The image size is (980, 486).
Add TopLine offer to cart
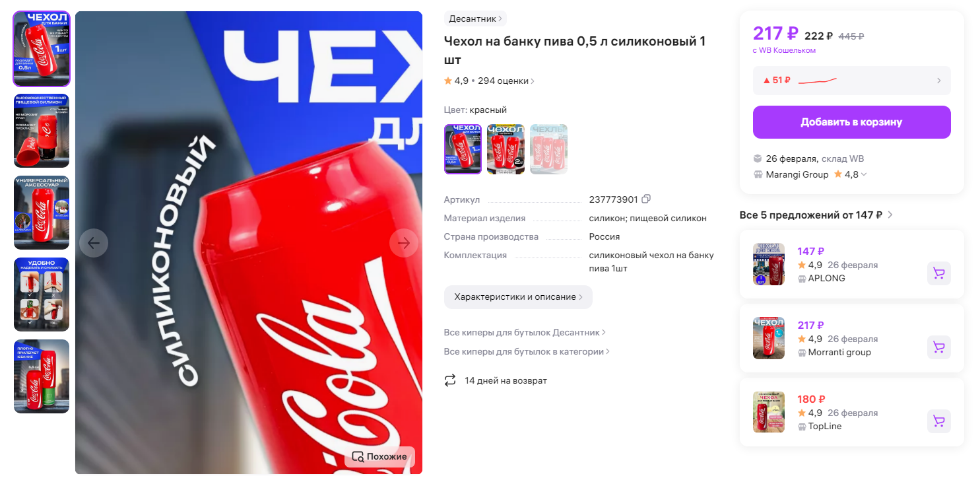click(938, 421)
